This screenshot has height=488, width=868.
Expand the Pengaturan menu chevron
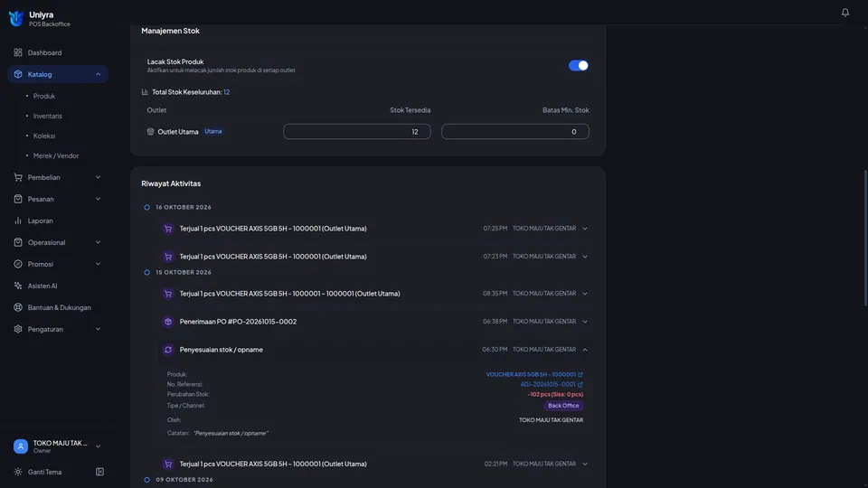point(98,329)
